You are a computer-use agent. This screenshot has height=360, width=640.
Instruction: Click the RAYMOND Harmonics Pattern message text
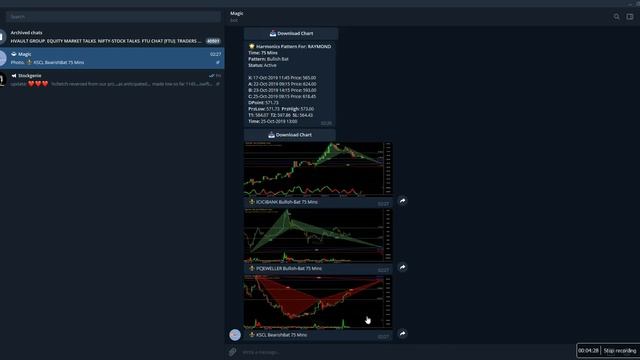point(290,84)
